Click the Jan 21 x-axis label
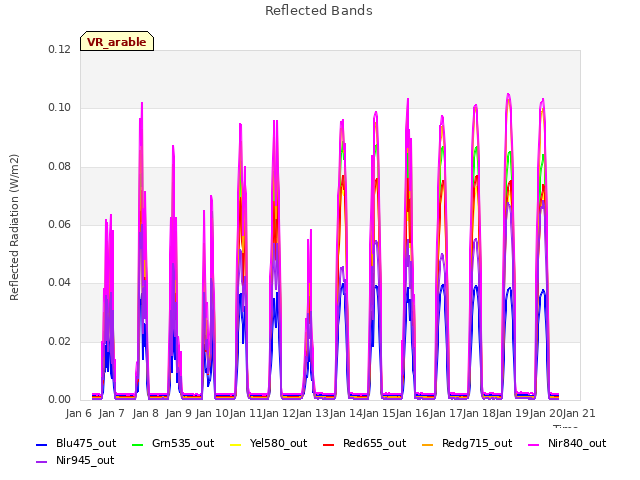Image resolution: width=640 pixels, height=480 pixels. [579, 413]
